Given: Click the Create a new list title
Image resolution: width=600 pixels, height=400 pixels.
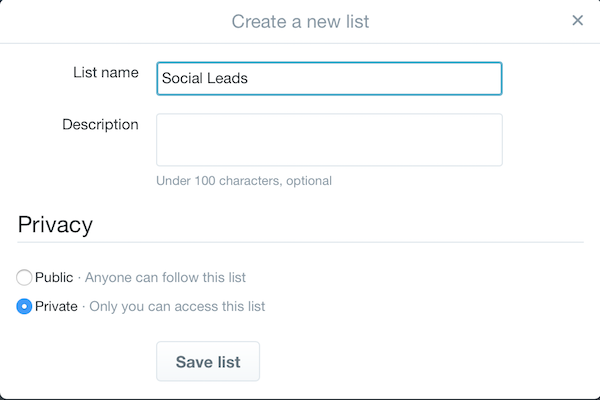Looking at the screenshot, I should pyautogui.click(x=300, y=21).
